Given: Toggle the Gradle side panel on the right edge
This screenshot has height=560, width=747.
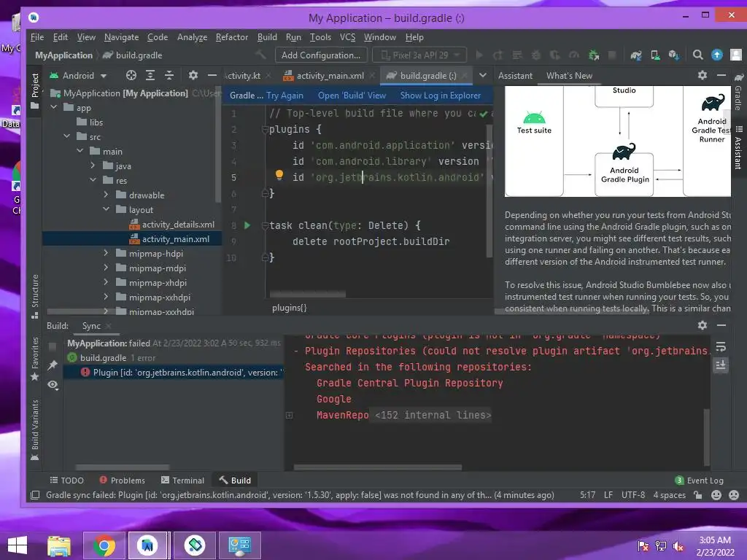Looking at the screenshot, I should point(738,93).
